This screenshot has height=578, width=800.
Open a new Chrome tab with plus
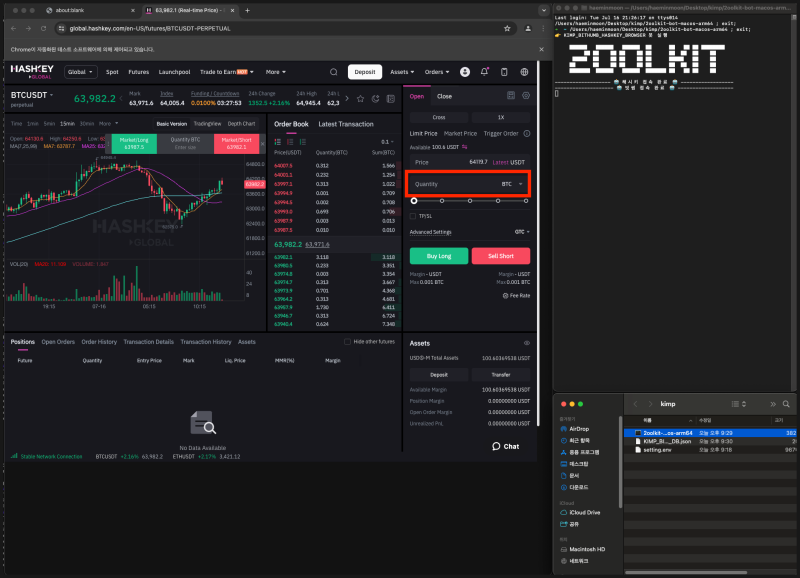(x=247, y=10)
